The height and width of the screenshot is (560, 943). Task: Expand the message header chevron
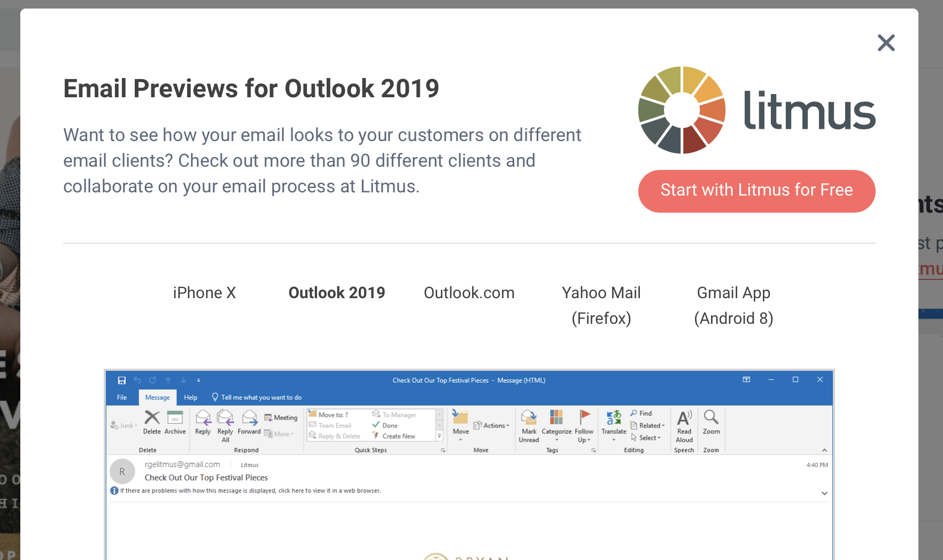[824, 493]
